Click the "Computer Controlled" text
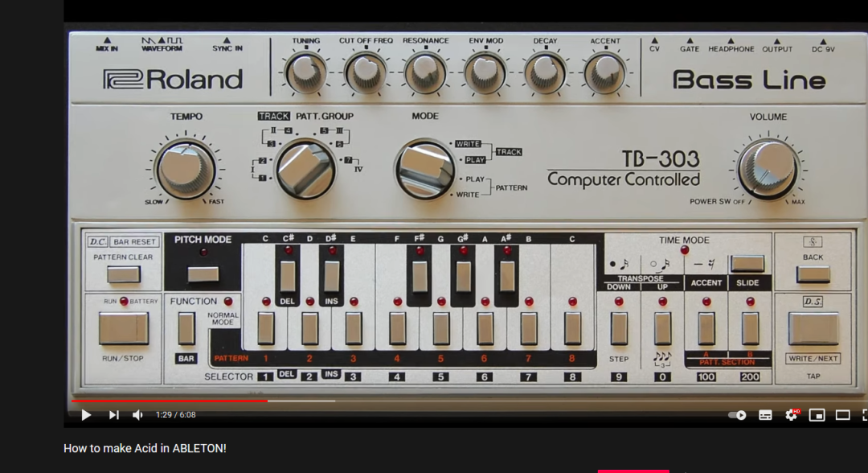This screenshot has height=473, width=868. (x=624, y=179)
